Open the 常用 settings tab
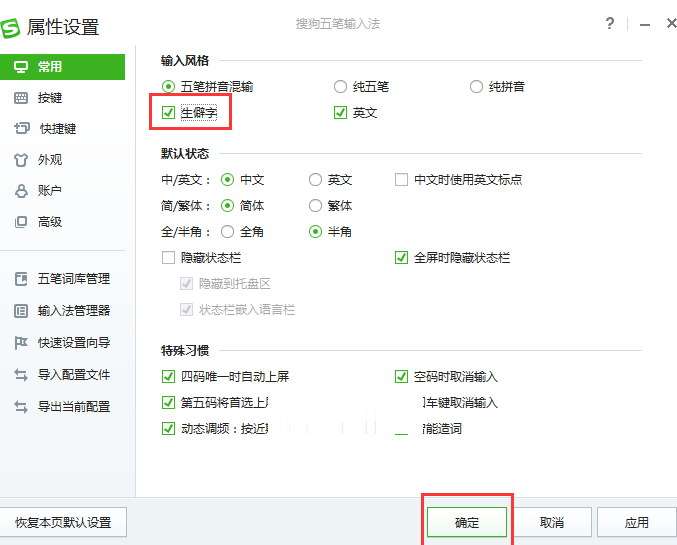The height and width of the screenshot is (545, 677). point(62,67)
